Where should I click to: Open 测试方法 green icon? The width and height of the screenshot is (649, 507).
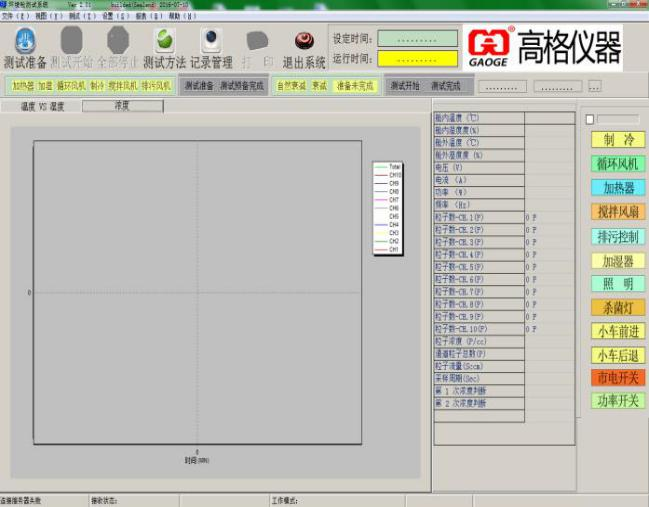164,41
